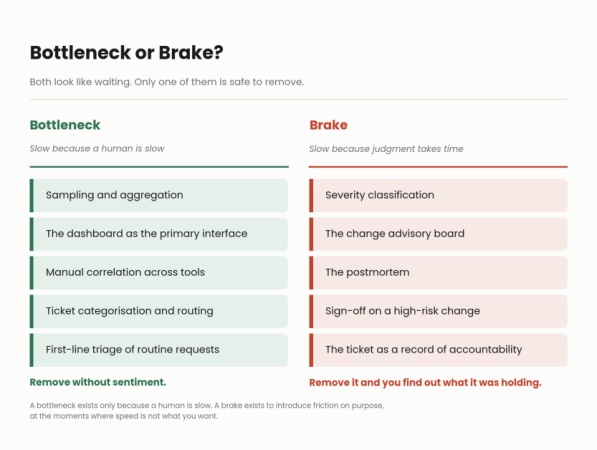
Task: Click 'The dashboard as the primary interface' card
Action: (159, 234)
